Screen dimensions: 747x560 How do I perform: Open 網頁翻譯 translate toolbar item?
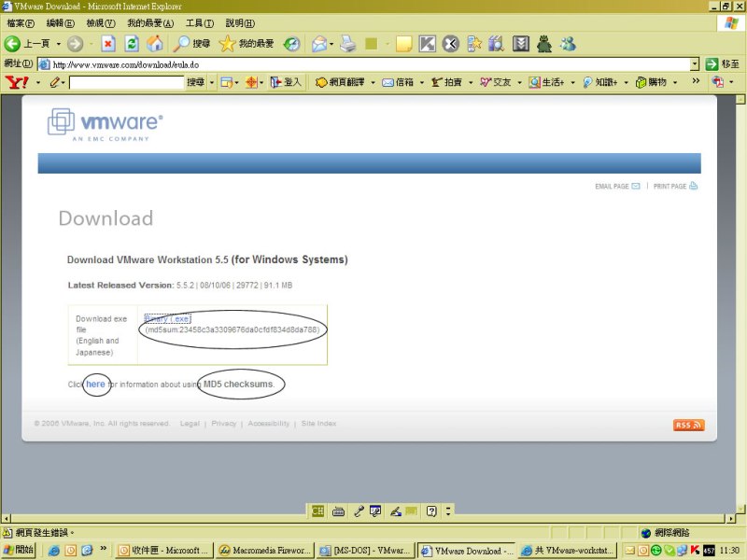(x=341, y=82)
